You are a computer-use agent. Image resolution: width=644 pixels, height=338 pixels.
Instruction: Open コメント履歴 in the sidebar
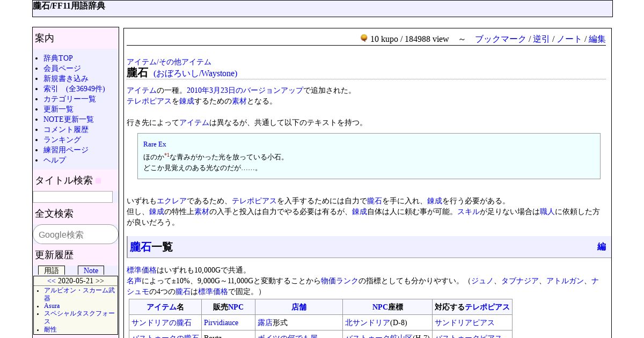click(x=66, y=130)
